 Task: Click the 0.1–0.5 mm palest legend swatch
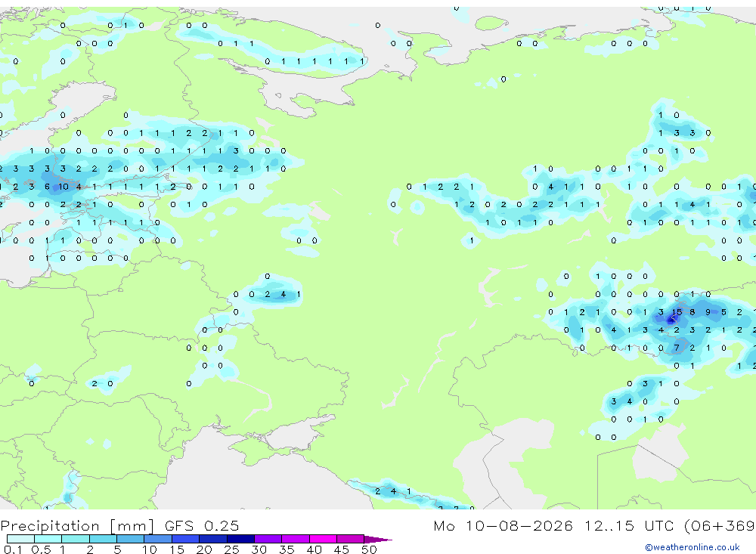point(20,539)
